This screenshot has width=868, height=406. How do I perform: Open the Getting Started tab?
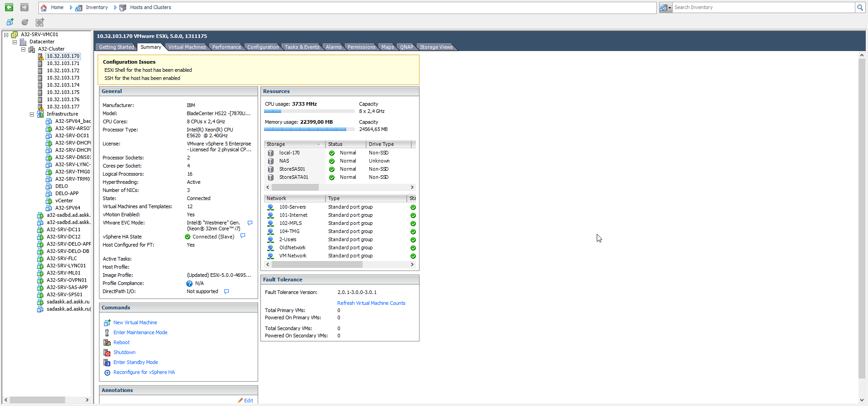tap(116, 47)
